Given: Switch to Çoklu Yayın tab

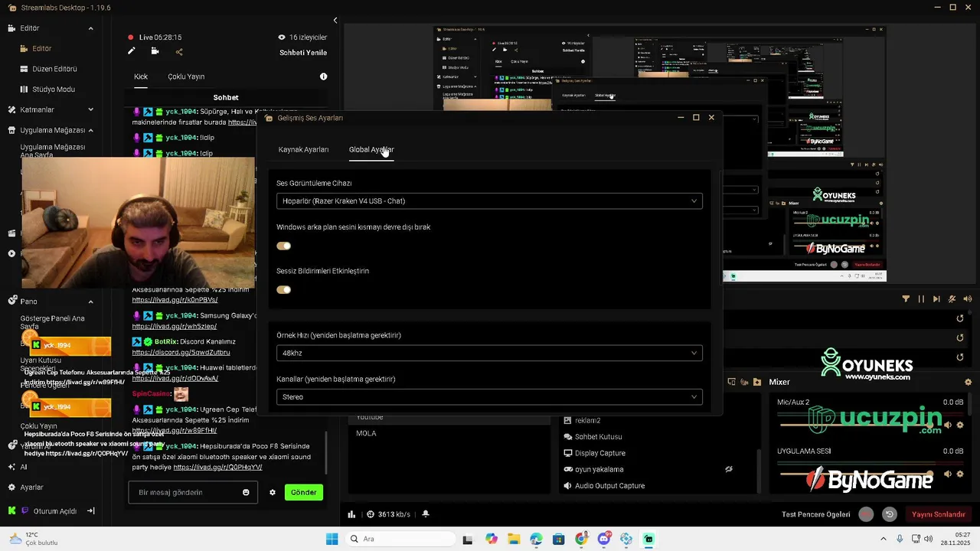Looking at the screenshot, I should tap(186, 77).
